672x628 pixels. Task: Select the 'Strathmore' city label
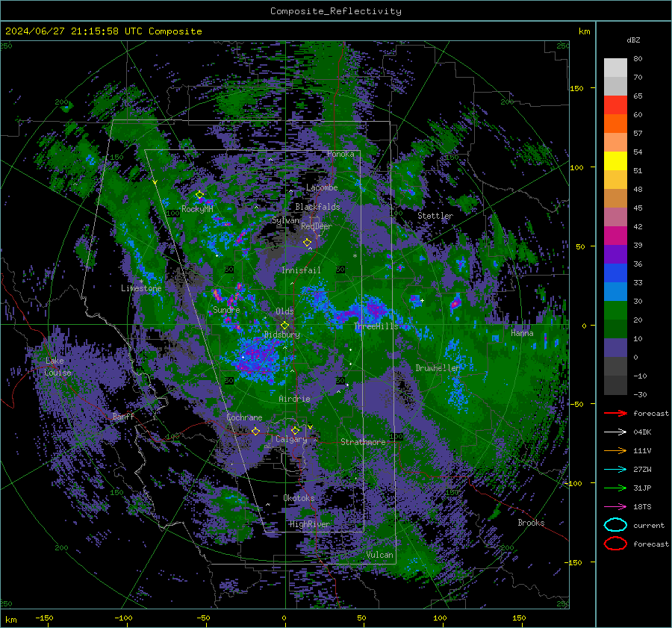[x=363, y=442]
